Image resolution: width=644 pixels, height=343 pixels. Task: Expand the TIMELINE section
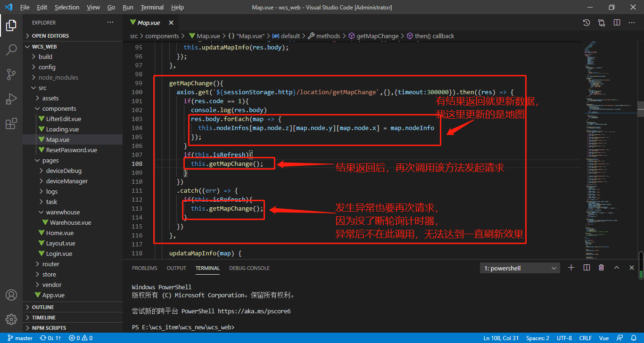point(73,318)
